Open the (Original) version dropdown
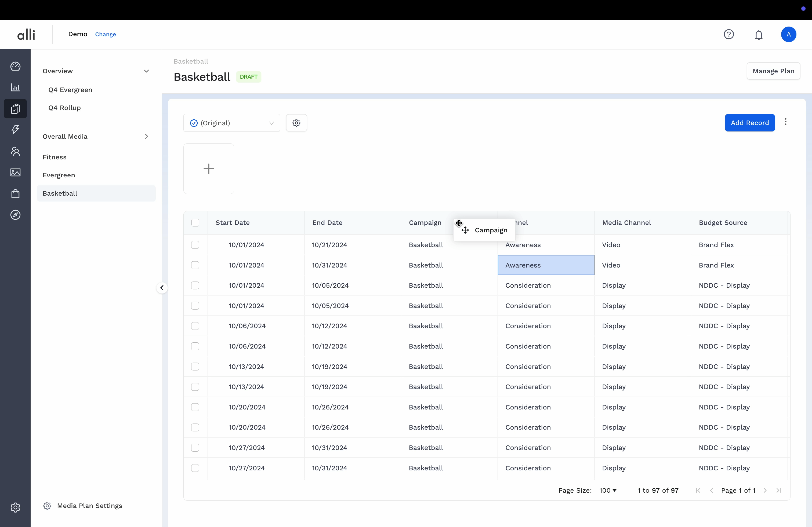Viewport: 812px width, 527px height. click(232, 123)
